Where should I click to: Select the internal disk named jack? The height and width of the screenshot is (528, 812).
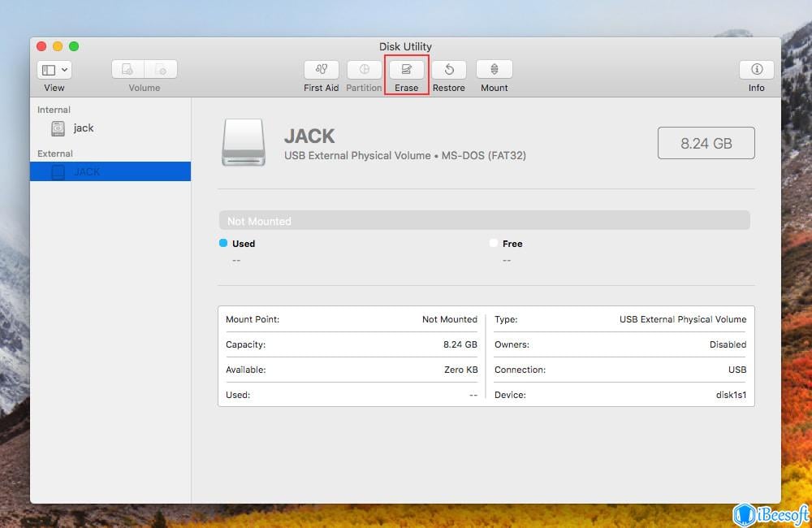84,128
